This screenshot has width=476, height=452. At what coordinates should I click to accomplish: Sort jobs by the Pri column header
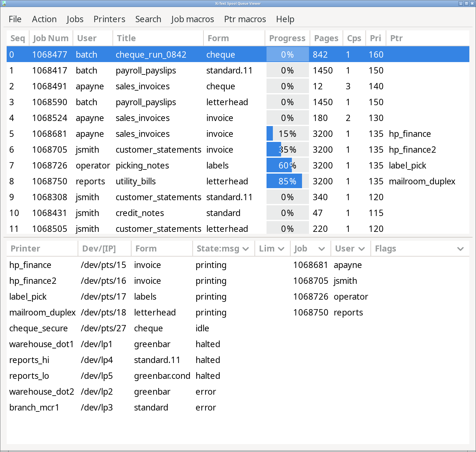tap(376, 38)
